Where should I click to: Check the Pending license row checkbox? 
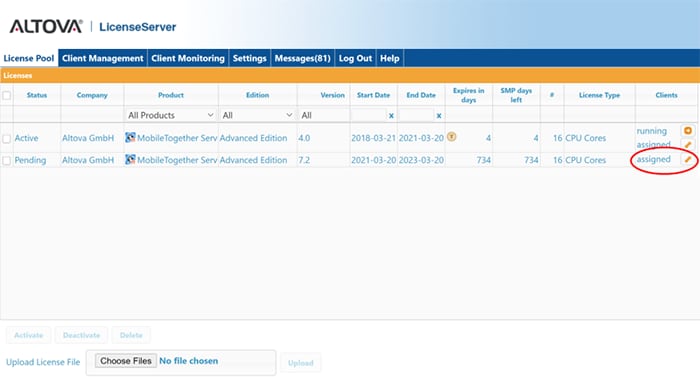(7, 160)
